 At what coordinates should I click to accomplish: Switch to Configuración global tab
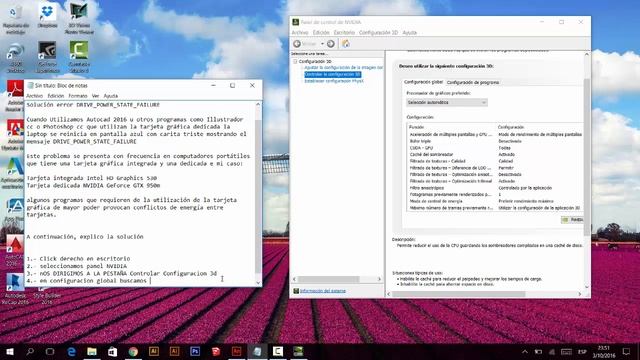coord(423,82)
